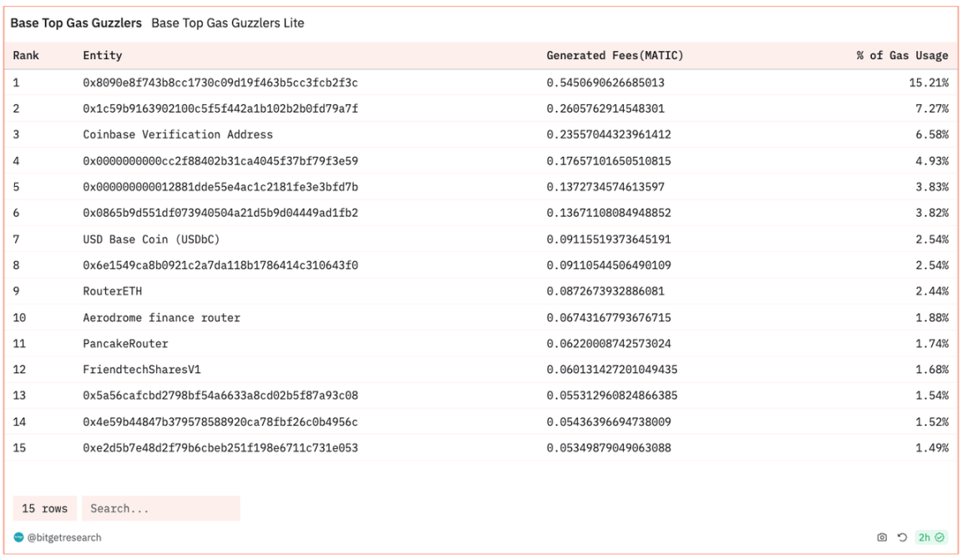Select the FriendtechSharesV1 entity cell
Viewport: 962px width, 560px height.
142,370
